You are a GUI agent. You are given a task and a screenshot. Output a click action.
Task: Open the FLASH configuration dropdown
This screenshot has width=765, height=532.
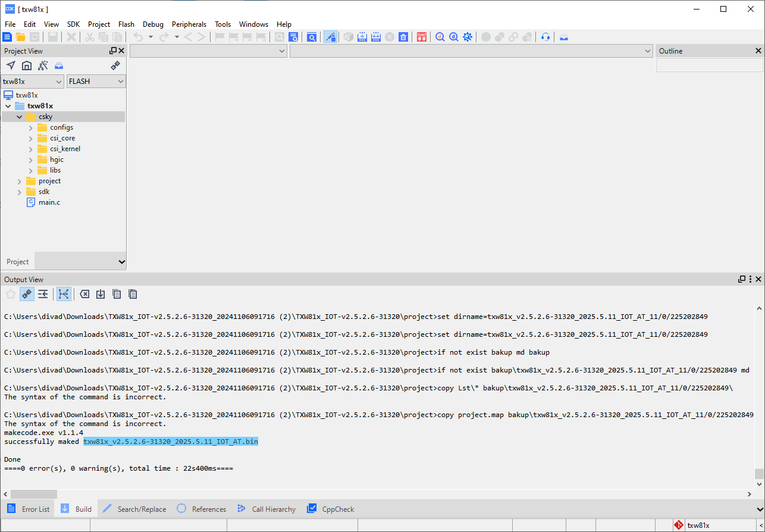coord(96,81)
